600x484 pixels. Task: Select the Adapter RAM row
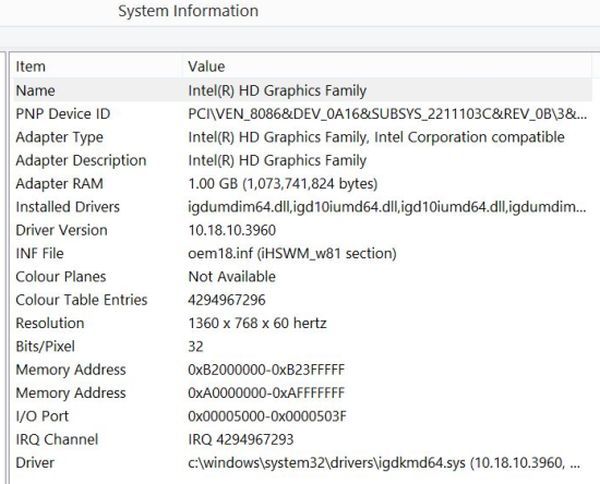(x=302, y=184)
